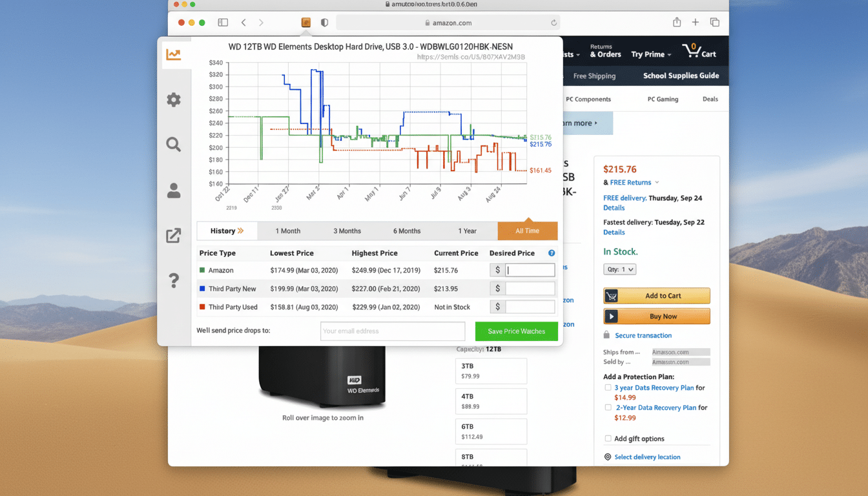The image size is (868, 496).
Task: Open the price history chart panel
Action: coord(174,54)
